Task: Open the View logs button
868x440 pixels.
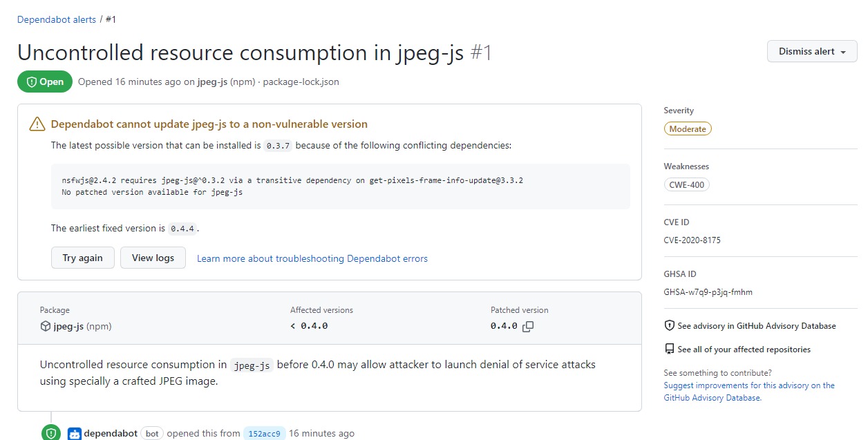Action: 153,258
